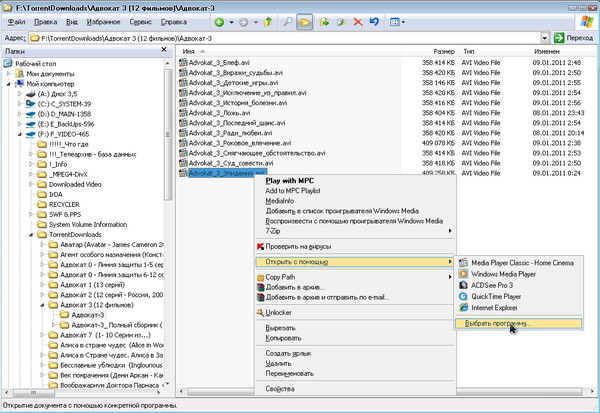Viewport: 600px width, 413px height.
Task: Click the Move To folder toolbar icon
Action: (x=324, y=22)
